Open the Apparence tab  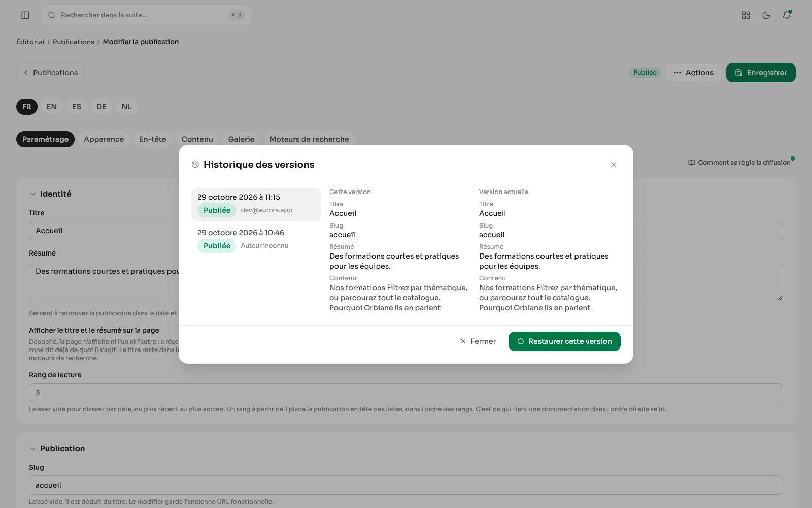tap(104, 139)
